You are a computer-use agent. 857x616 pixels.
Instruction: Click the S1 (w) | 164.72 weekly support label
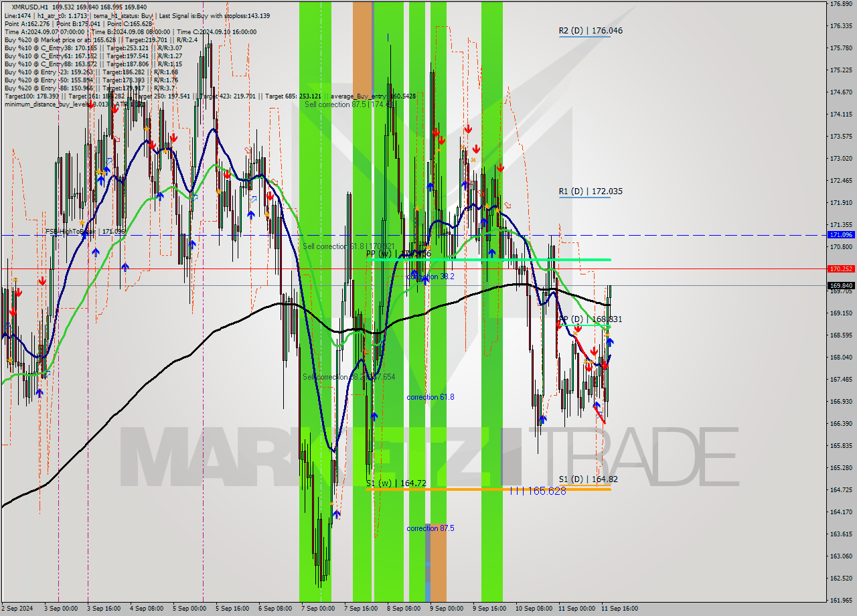coord(396,483)
